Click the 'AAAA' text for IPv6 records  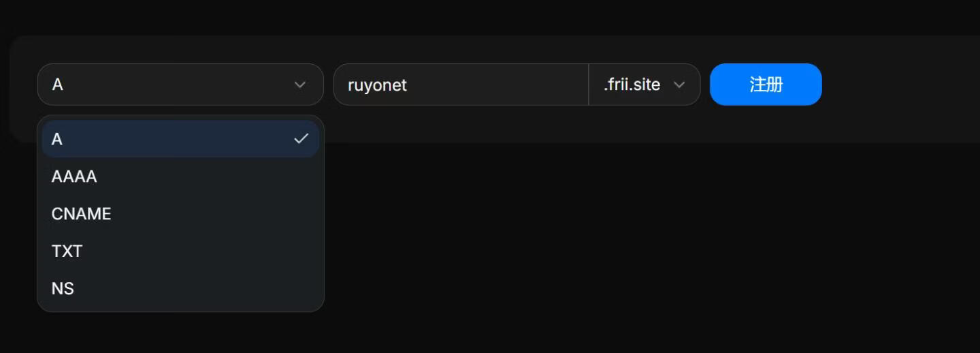click(74, 176)
